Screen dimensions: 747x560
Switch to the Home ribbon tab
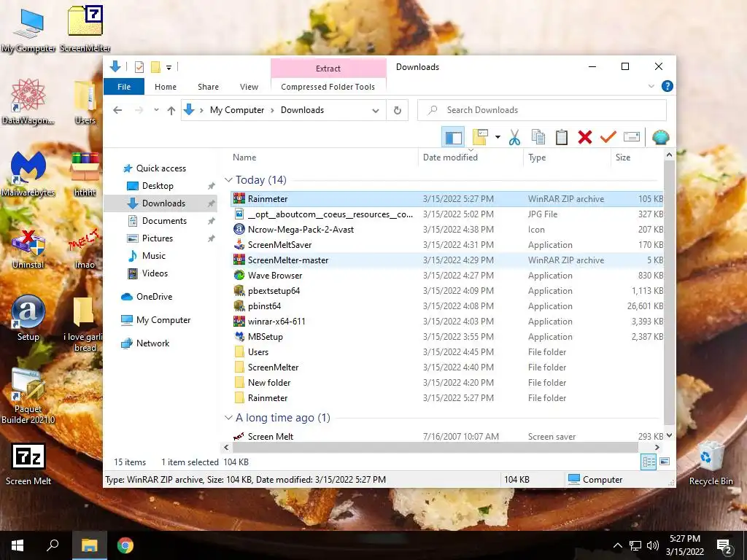166,87
